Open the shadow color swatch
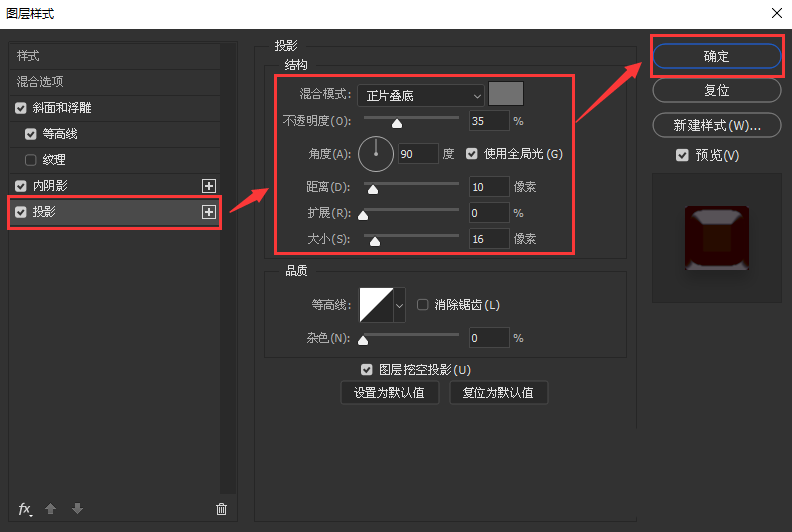 click(506, 93)
